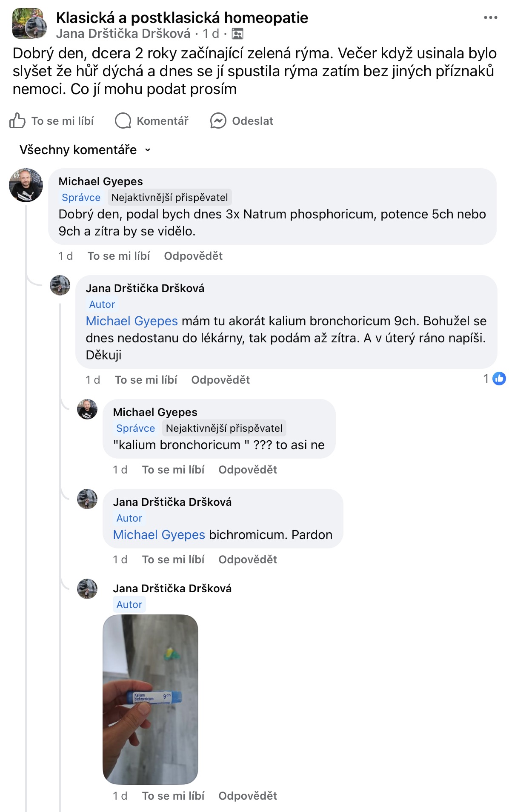Viewport: 509px width, 812px height.
Task: Click the Messenger Odeslat icon
Action: click(218, 121)
